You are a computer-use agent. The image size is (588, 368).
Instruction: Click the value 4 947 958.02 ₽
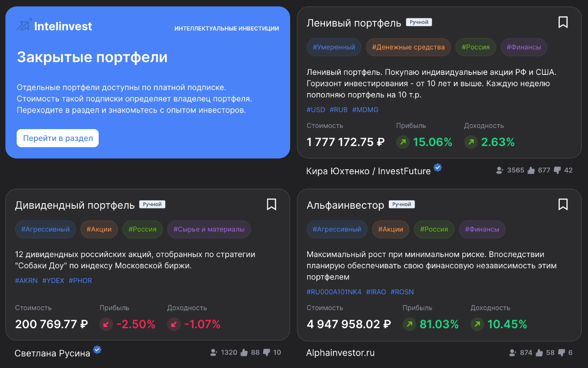(349, 324)
